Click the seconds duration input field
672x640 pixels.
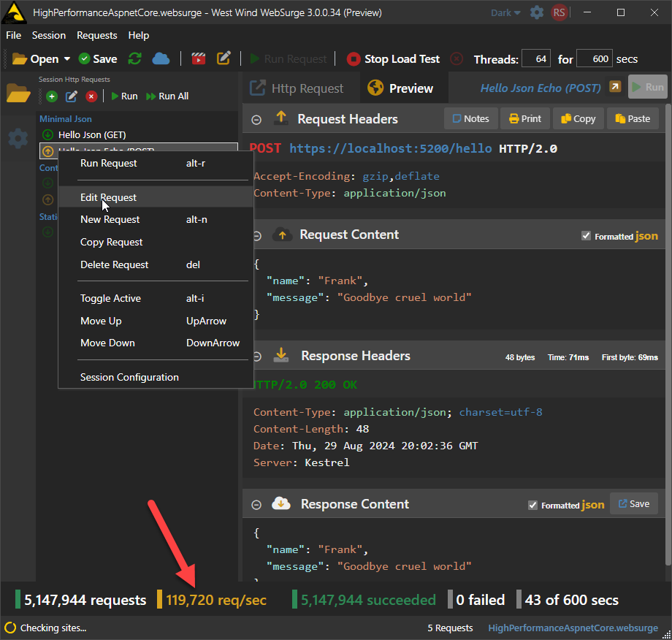595,58
